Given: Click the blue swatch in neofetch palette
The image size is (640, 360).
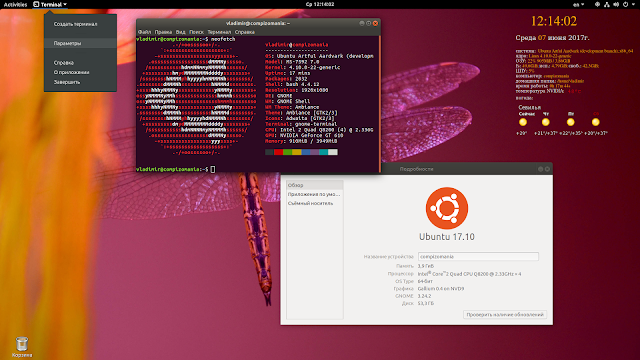Looking at the screenshot, I should coord(305,152).
